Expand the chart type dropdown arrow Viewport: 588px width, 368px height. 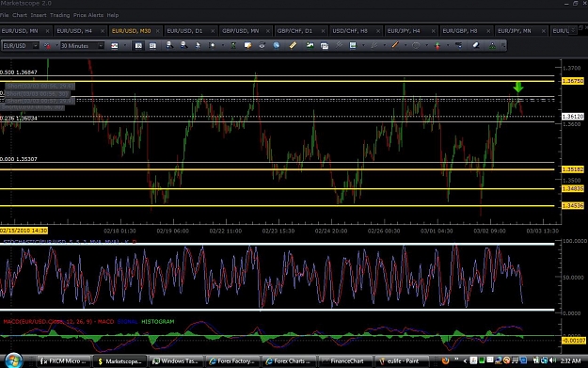click(125, 46)
